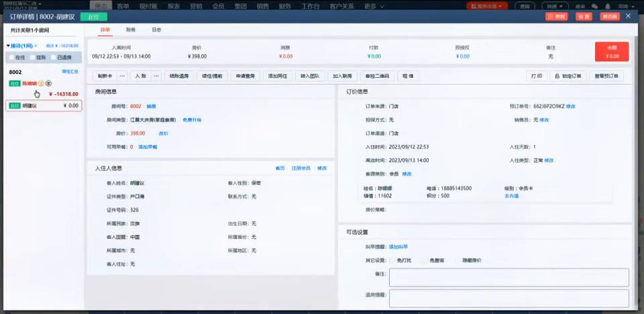Select the guest name 陈娜娜 in left panel
Screen dimensions: 644x314
coord(30,83)
